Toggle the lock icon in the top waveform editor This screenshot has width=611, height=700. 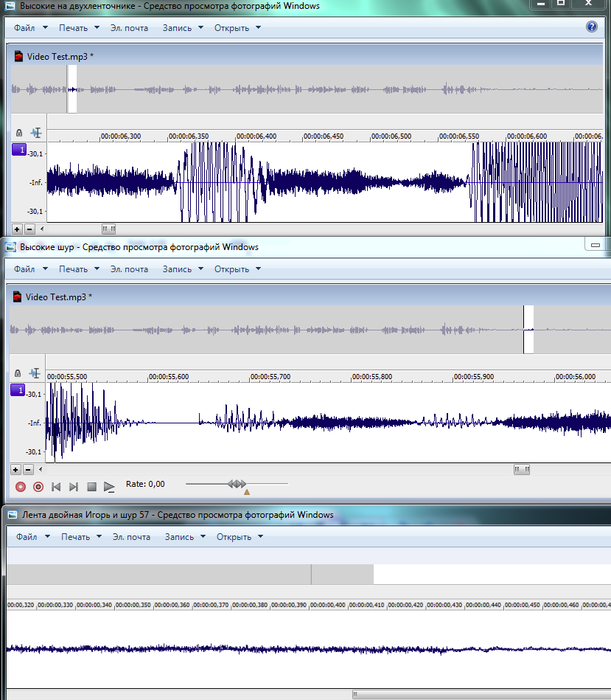pyautogui.click(x=18, y=133)
